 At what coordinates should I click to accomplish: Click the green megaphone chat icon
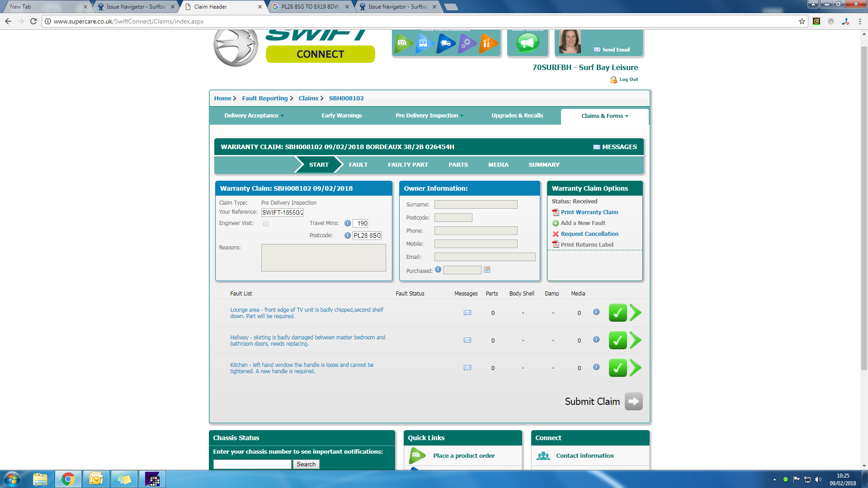pyautogui.click(x=528, y=43)
